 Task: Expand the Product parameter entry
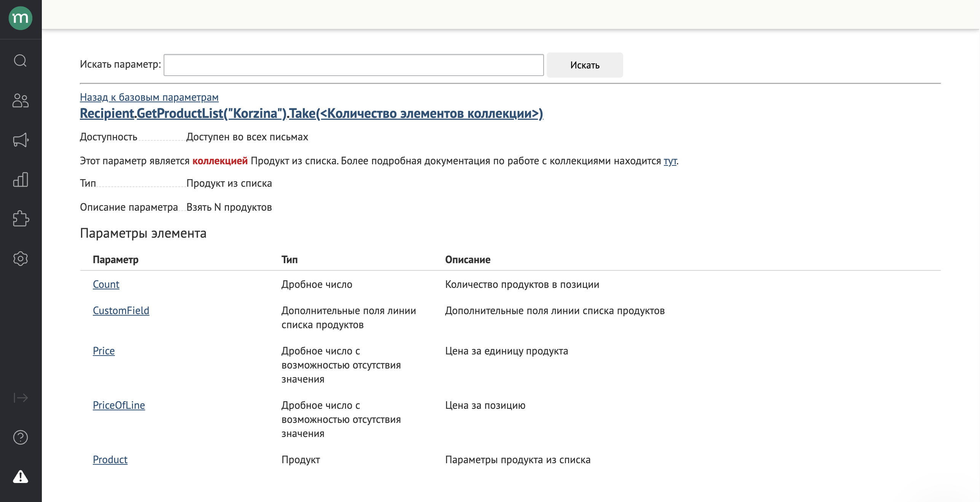110,459
